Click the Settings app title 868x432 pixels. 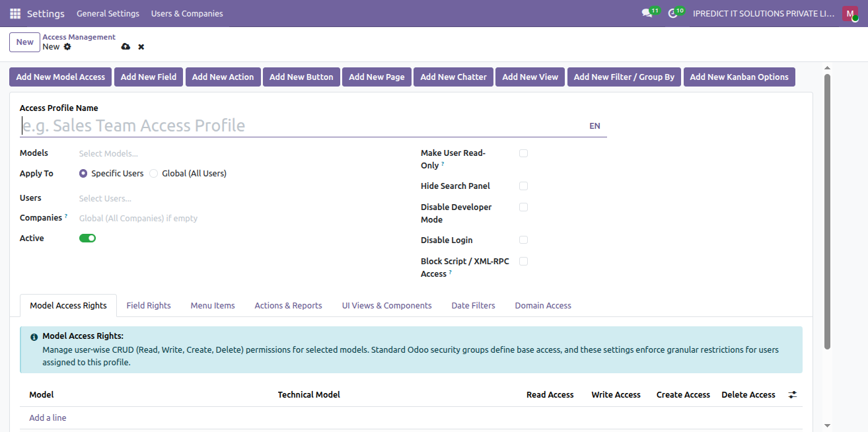click(46, 13)
